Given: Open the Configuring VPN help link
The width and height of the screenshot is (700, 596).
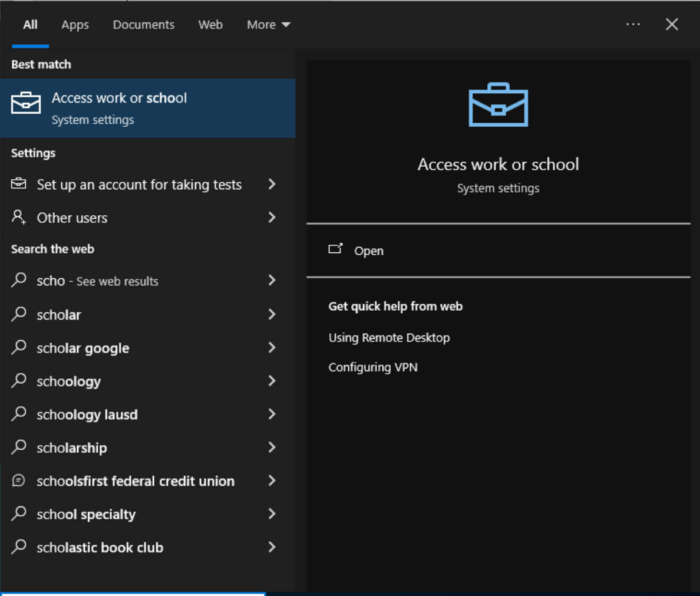Looking at the screenshot, I should click(373, 367).
